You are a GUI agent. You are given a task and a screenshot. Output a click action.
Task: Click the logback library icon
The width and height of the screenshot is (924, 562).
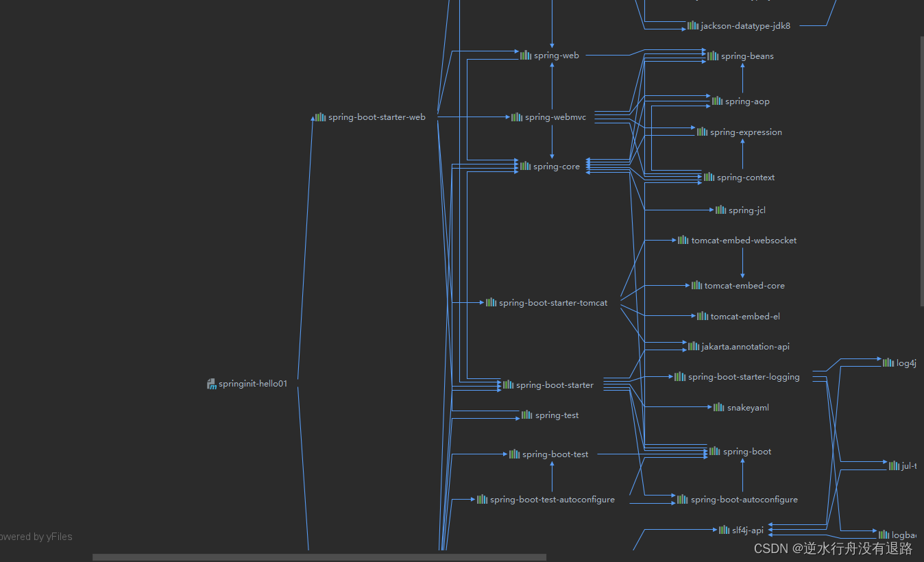click(x=884, y=534)
